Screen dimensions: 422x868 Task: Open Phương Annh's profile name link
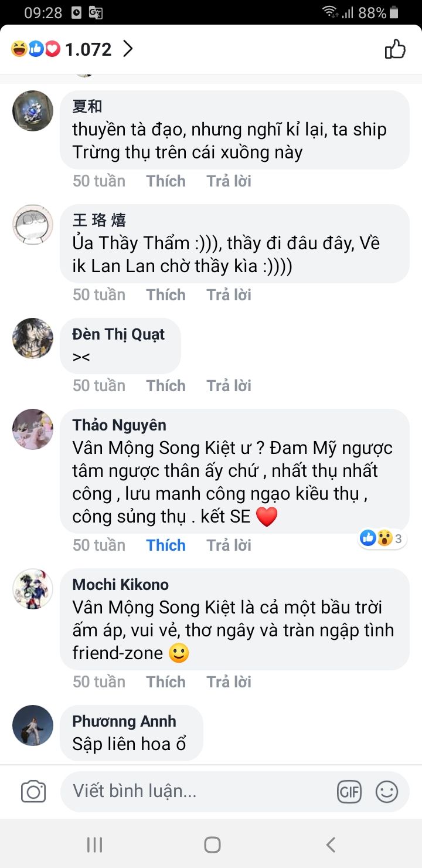pos(124,721)
